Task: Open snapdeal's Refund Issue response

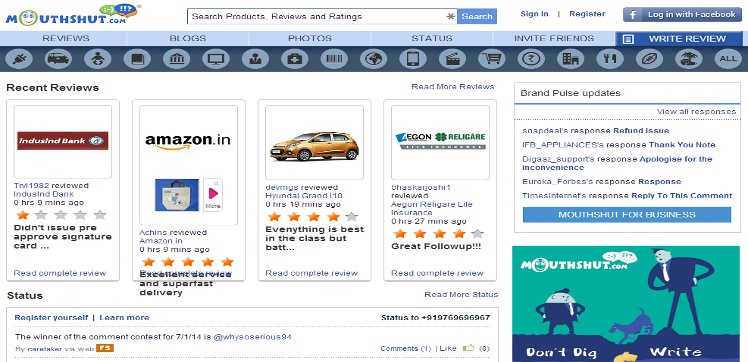Action: [x=641, y=130]
